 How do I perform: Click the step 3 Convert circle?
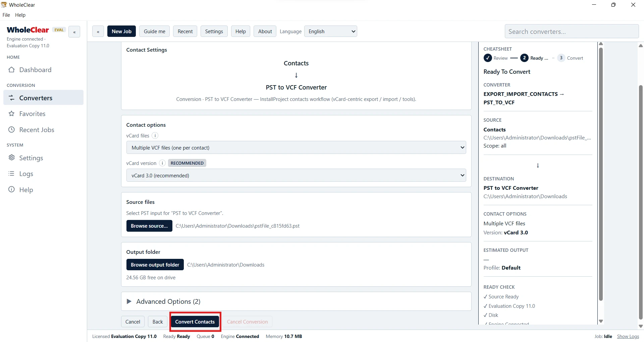coord(561,58)
